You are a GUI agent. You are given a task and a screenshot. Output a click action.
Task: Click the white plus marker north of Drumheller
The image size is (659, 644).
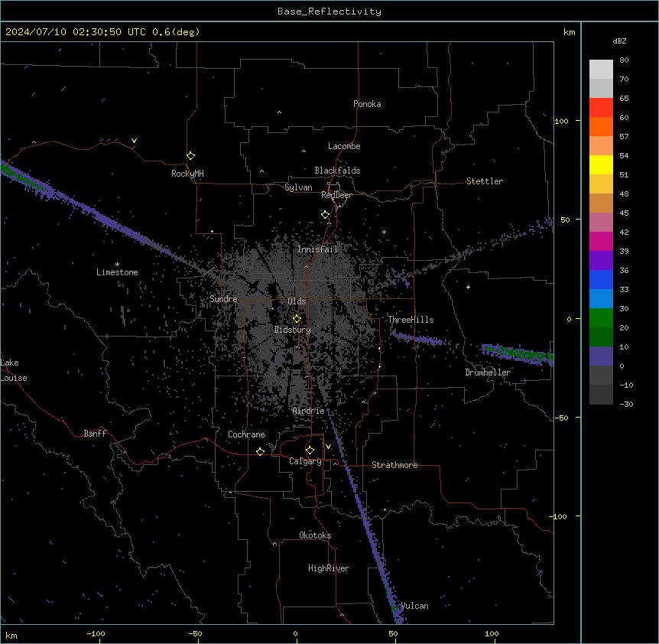click(x=468, y=287)
